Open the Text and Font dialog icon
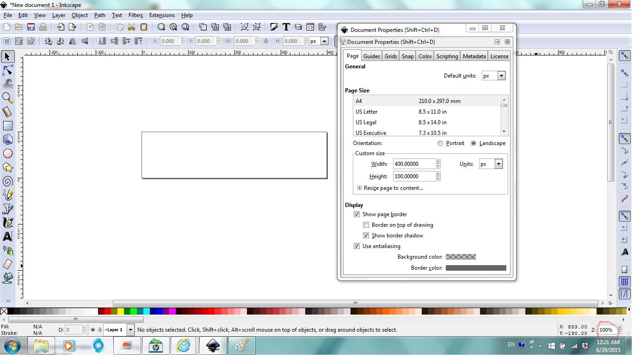The height and width of the screenshot is (364, 640). pos(286,27)
